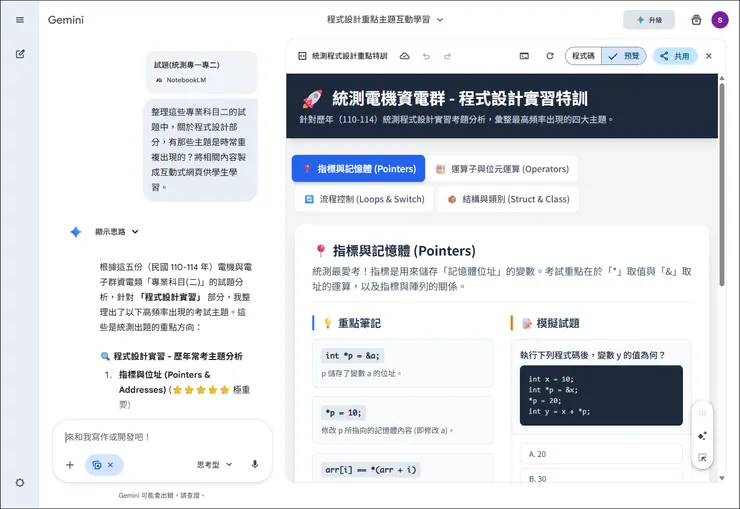Image resolution: width=740 pixels, height=509 pixels.
Task: Switch to 預覽 preview view
Action: [x=623, y=56]
